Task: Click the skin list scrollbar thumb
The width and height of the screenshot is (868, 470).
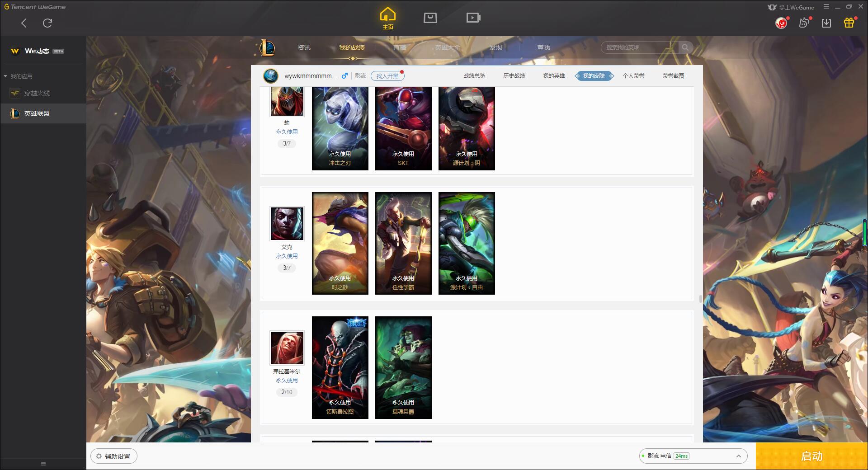Action: pyautogui.click(x=700, y=299)
